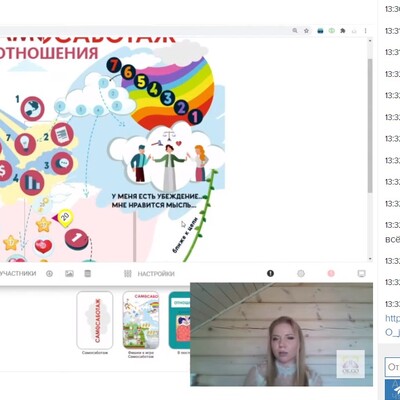Select the globe icon numbered 1 on the board

(33, 108)
